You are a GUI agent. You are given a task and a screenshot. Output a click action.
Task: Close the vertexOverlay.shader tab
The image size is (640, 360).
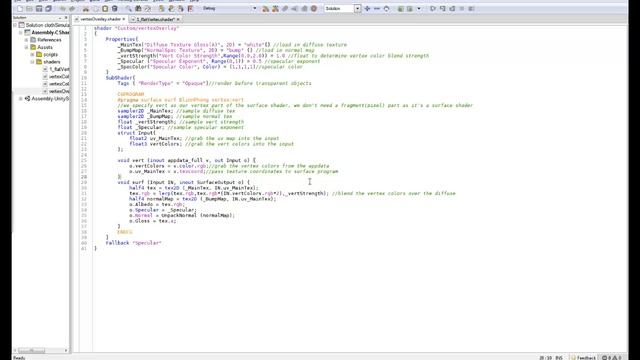point(124,19)
